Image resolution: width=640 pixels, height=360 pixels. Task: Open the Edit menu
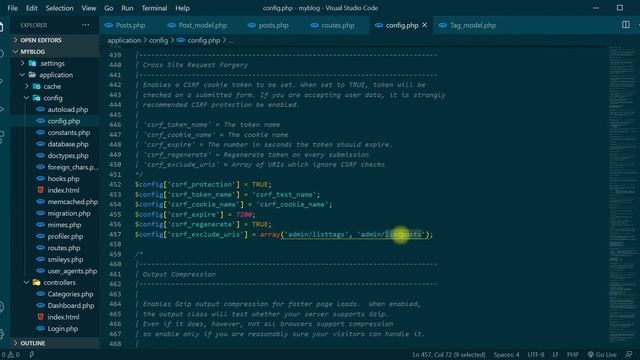31,8
